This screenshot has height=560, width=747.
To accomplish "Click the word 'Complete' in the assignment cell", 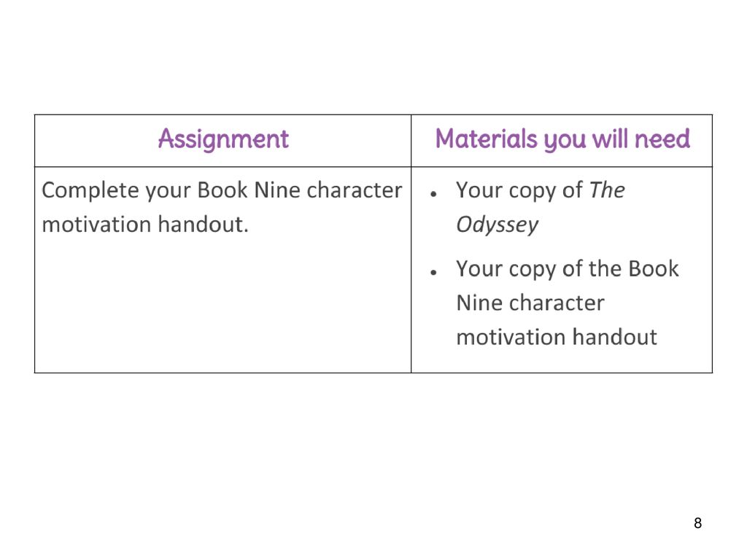I will point(90,191).
